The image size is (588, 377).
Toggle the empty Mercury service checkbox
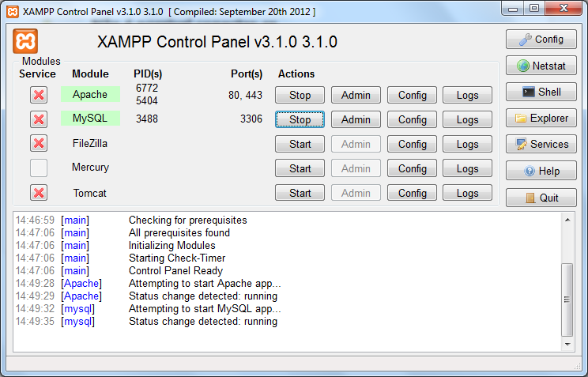tap(39, 168)
